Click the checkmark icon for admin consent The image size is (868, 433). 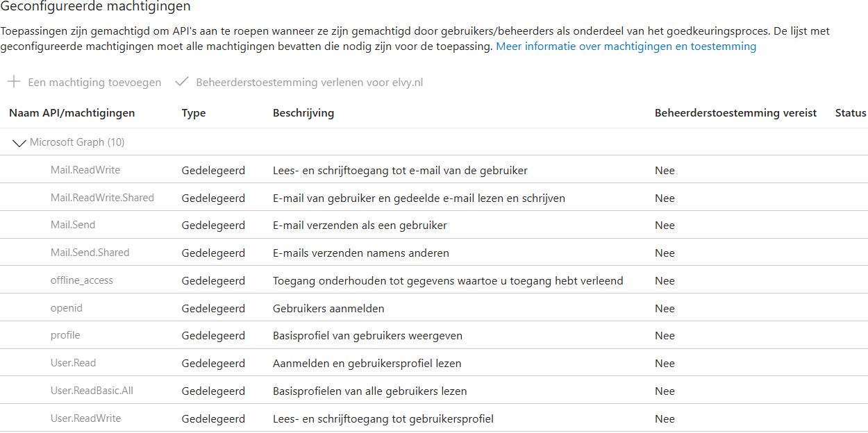click(x=181, y=82)
